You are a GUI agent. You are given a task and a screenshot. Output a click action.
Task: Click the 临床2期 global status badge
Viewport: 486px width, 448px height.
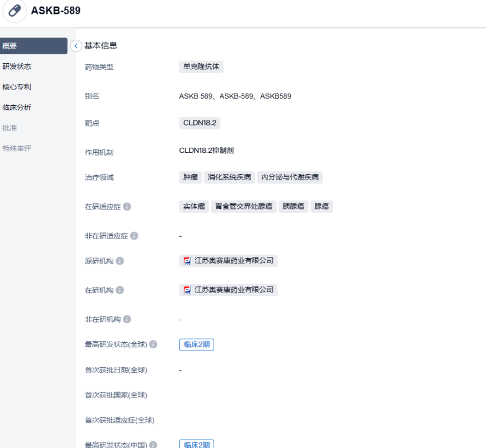point(196,344)
